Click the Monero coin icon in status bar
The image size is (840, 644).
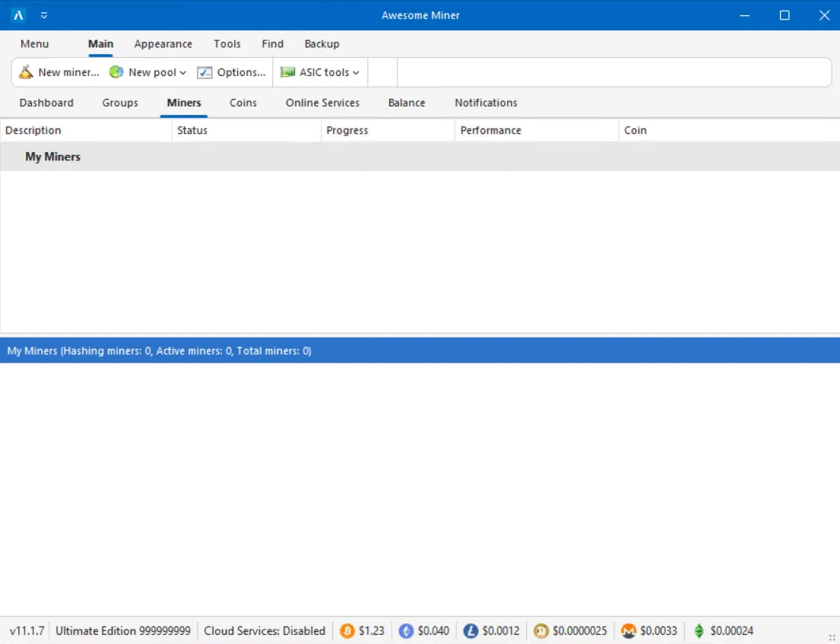629,631
